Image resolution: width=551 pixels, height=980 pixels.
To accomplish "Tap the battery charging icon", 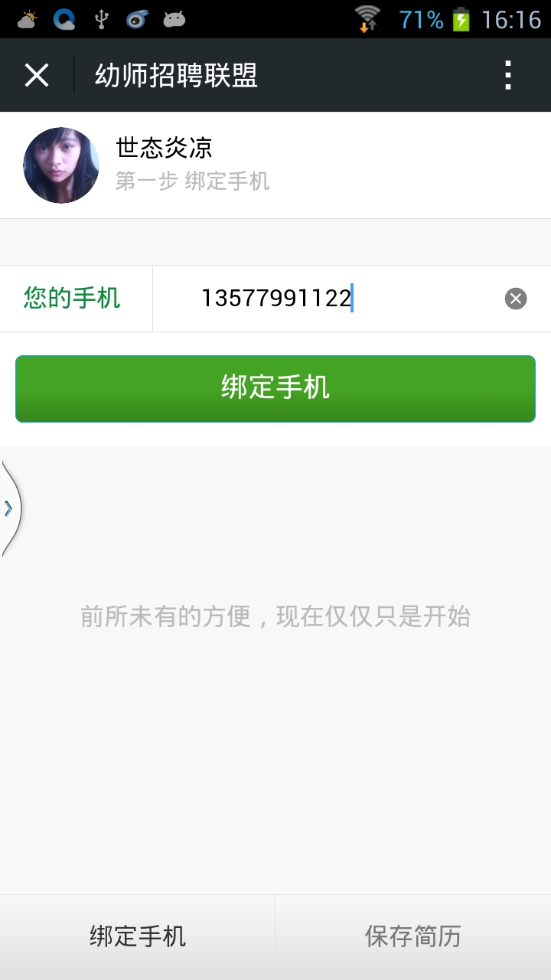I will 461,19.
